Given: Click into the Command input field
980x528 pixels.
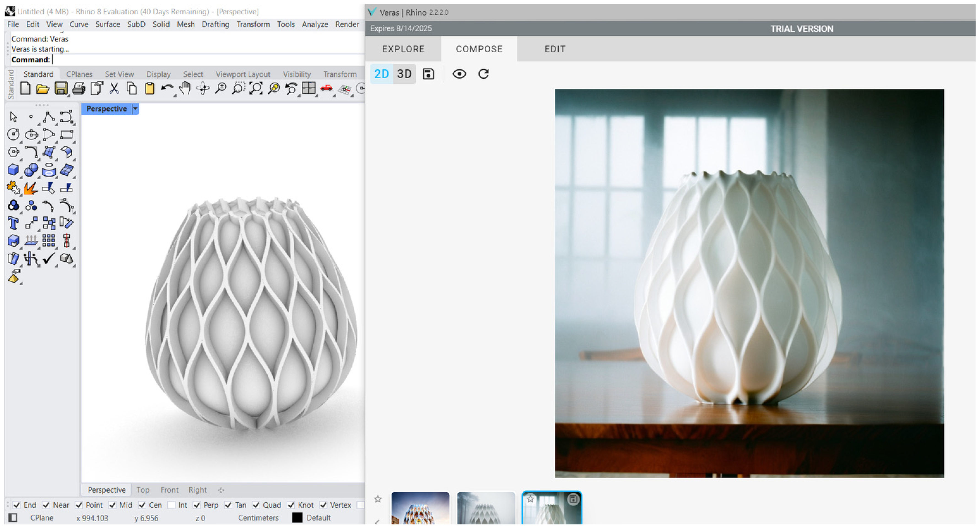Looking at the screenshot, I should click(x=207, y=60).
